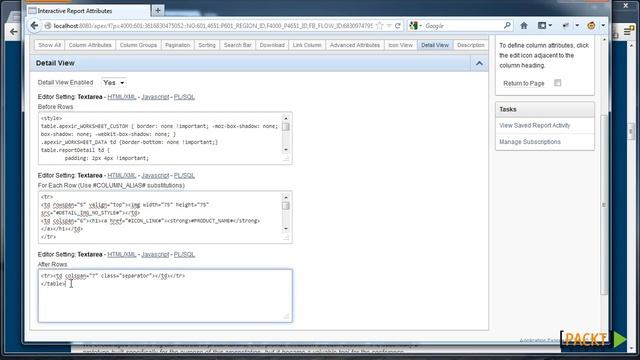The image size is (640, 360).
Task: Open the Description tab
Action: (x=471, y=45)
